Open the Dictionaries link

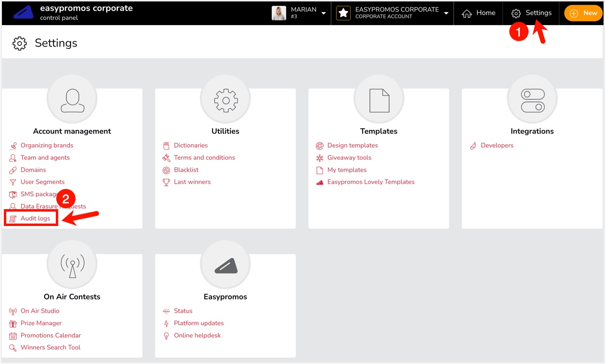pos(191,145)
